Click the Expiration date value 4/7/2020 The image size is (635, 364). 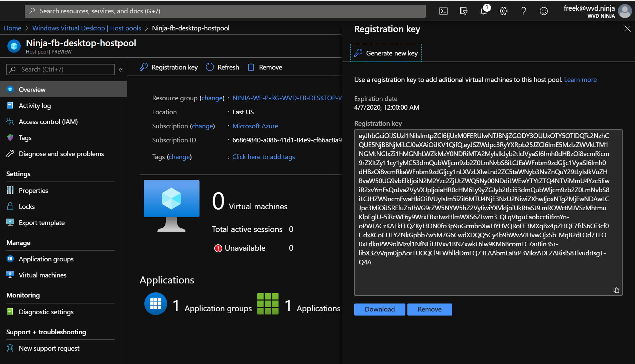[x=387, y=107]
